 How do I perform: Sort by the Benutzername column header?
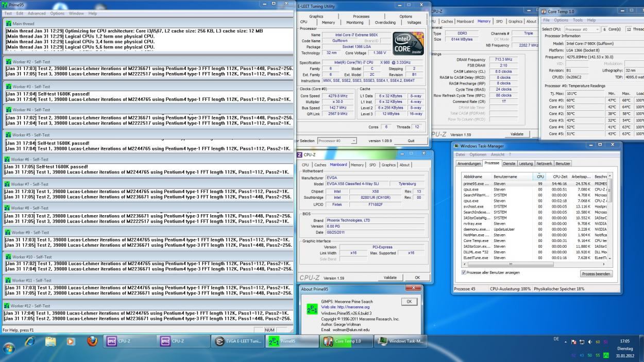click(512, 176)
